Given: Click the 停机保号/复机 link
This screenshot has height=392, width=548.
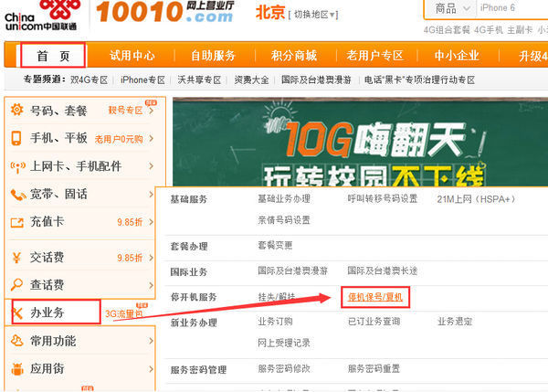Looking at the screenshot, I should [375, 298].
